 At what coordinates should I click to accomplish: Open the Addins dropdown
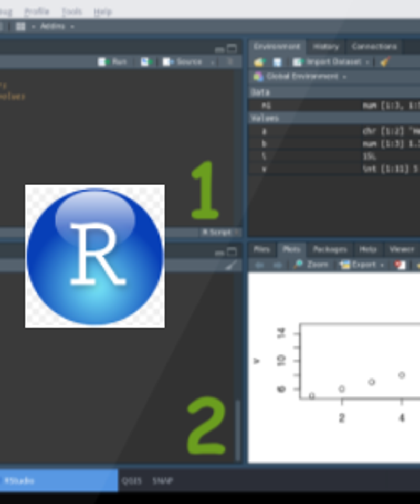point(57,27)
